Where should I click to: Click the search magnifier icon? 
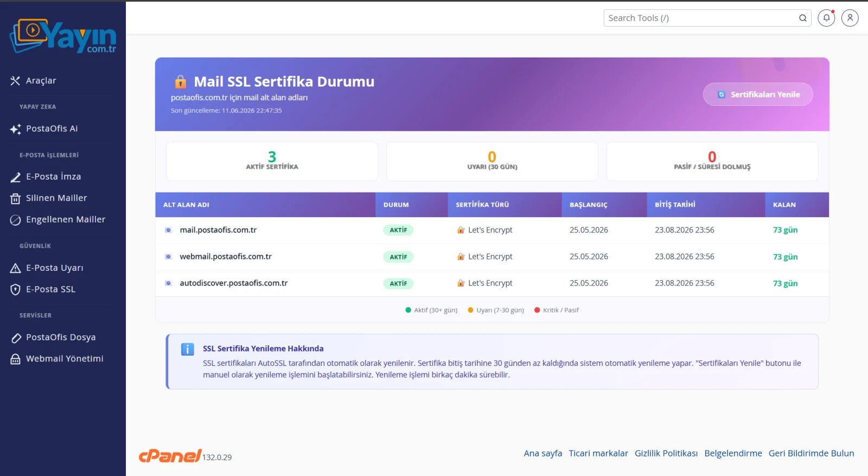pos(803,18)
